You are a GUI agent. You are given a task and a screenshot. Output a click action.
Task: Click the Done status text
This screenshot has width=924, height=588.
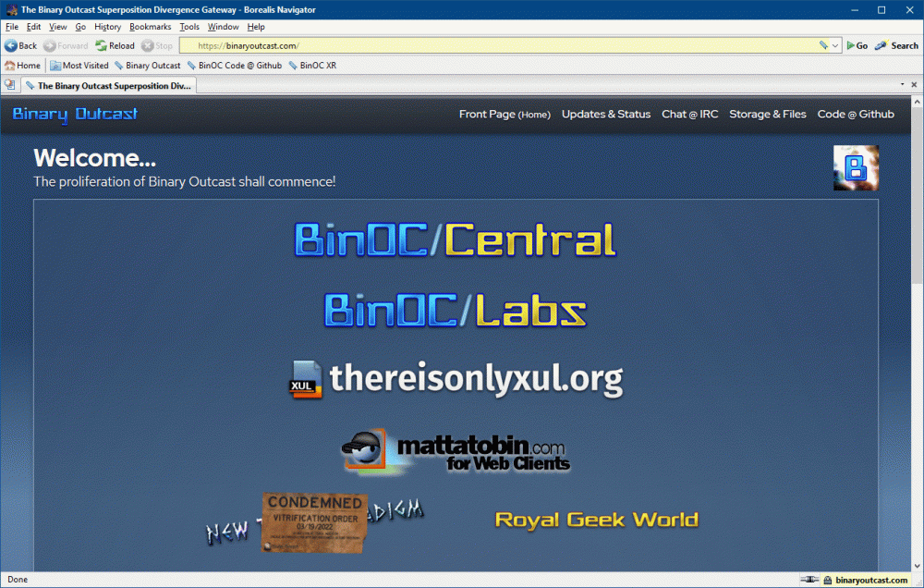[18, 580]
